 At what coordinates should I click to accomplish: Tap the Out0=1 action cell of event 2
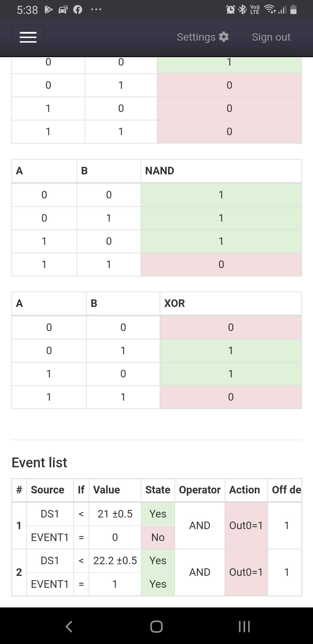(246, 572)
